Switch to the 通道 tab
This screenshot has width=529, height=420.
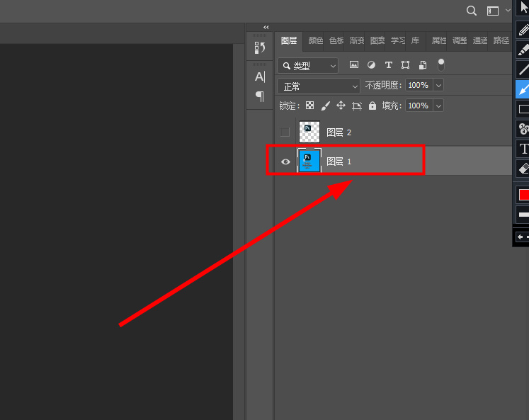click(480, 41)
